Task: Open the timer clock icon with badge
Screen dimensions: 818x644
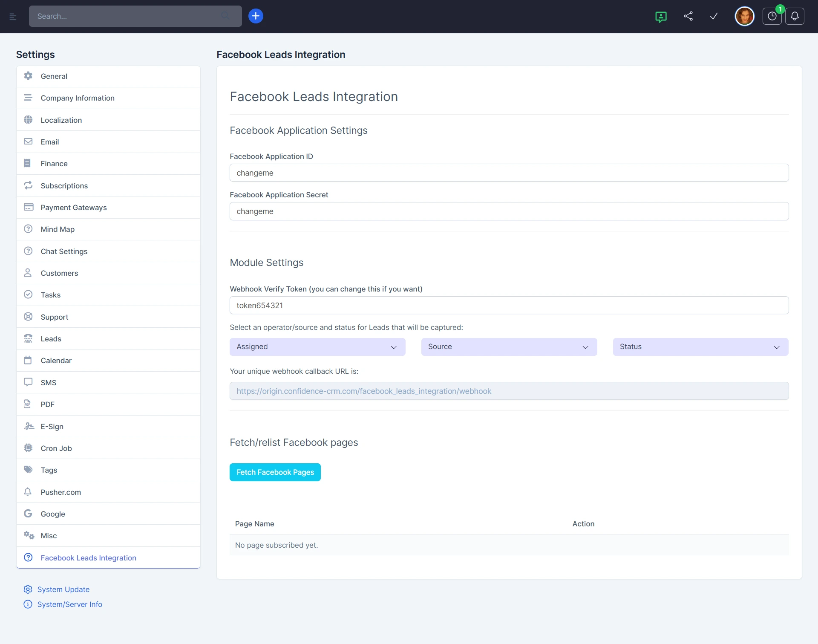Action: pos(772,16)
